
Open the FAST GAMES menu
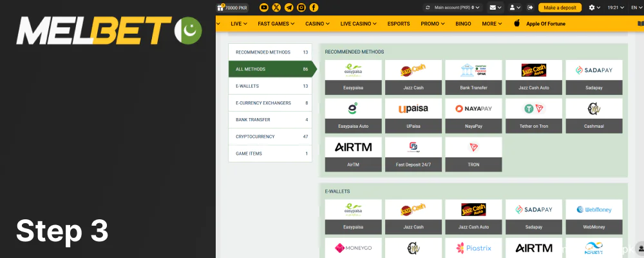point(276,24)
